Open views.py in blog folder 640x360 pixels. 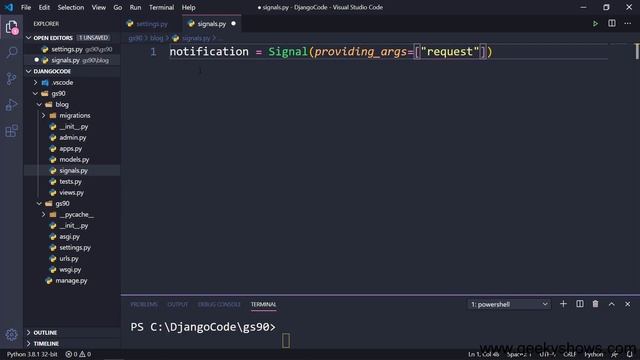tap(72, 192)
